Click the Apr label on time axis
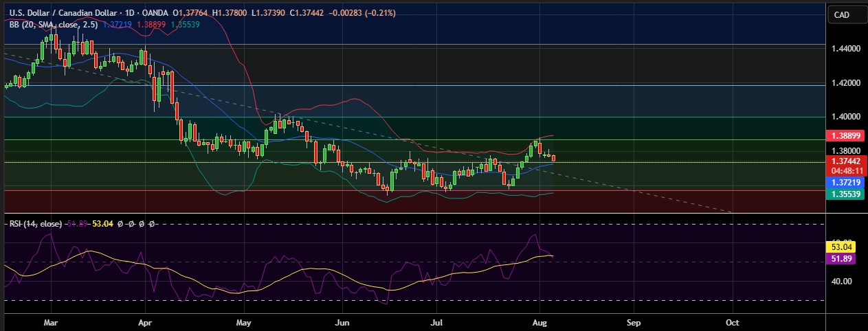The width and height of the screenshot is (868, 331). [x=145, y=321]
